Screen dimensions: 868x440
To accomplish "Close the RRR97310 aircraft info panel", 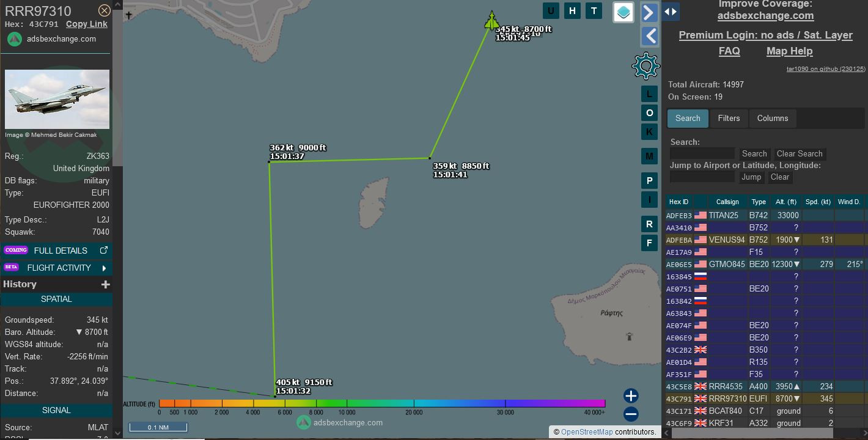I will (105, 10).
